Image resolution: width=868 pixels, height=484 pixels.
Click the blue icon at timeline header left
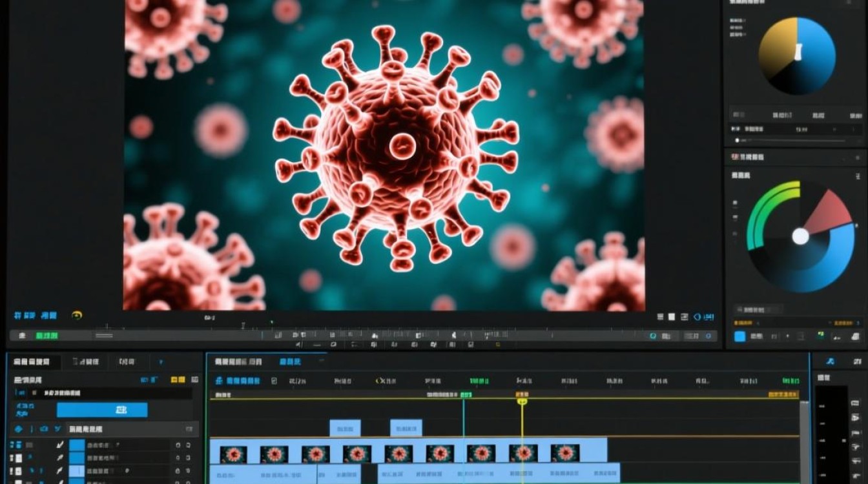point(220,381)
